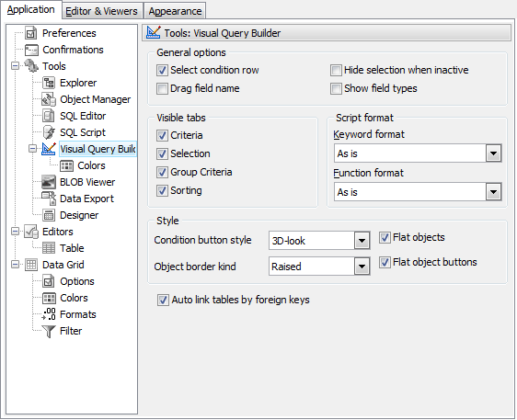Enable the Drag field name checkbox
This screenshot has height=420, width=517.
[x=162, y=88]
